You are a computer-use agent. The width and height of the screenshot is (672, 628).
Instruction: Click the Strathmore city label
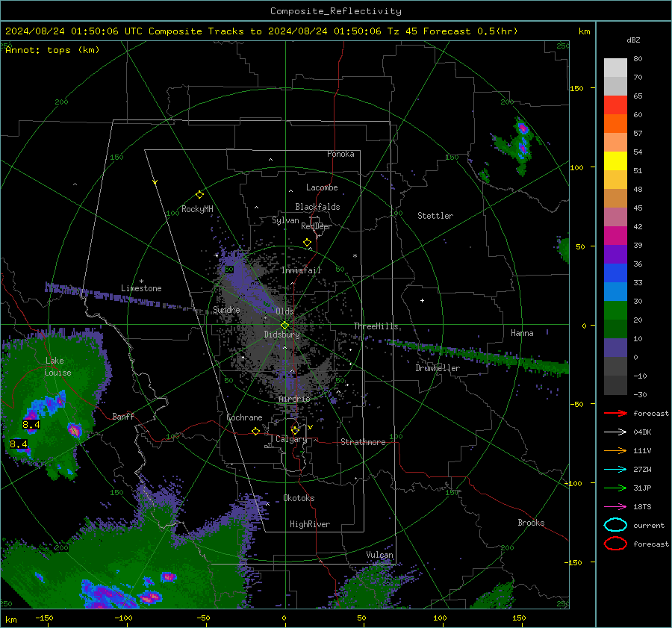363,442
